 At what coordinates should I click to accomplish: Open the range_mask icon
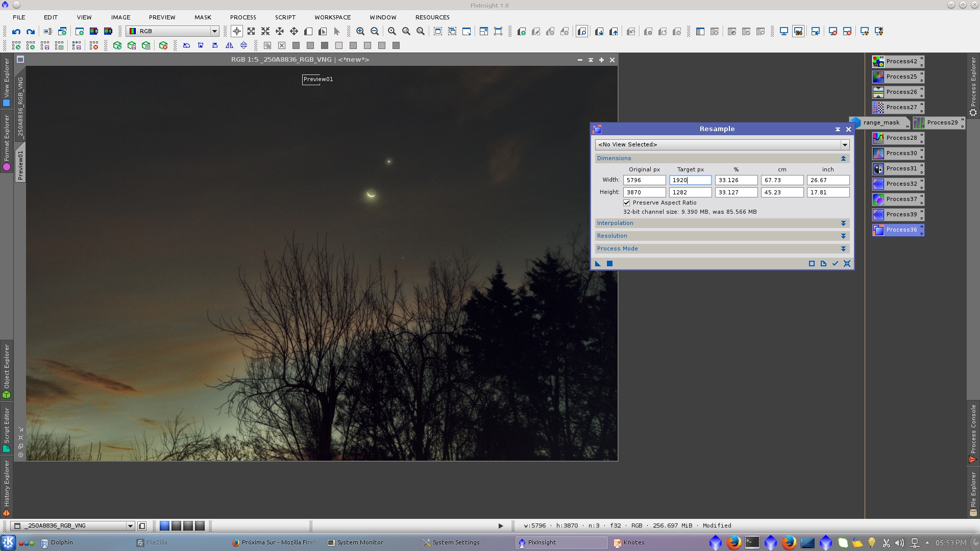point(879,122)
